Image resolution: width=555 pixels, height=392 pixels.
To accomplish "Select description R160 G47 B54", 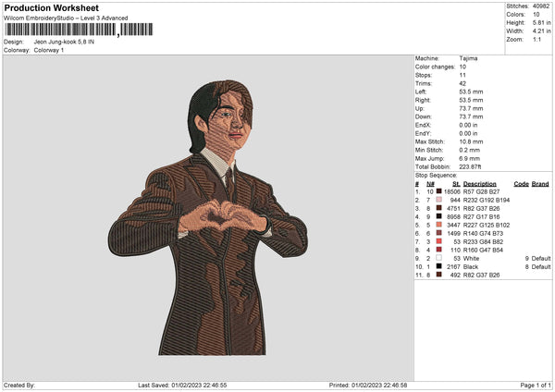I will (483, 251).
